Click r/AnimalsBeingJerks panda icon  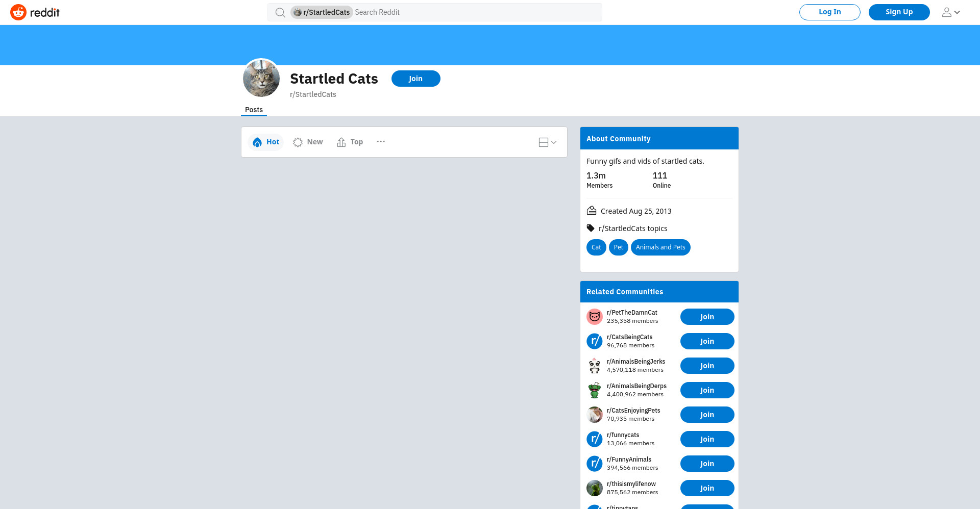(595, 366)
